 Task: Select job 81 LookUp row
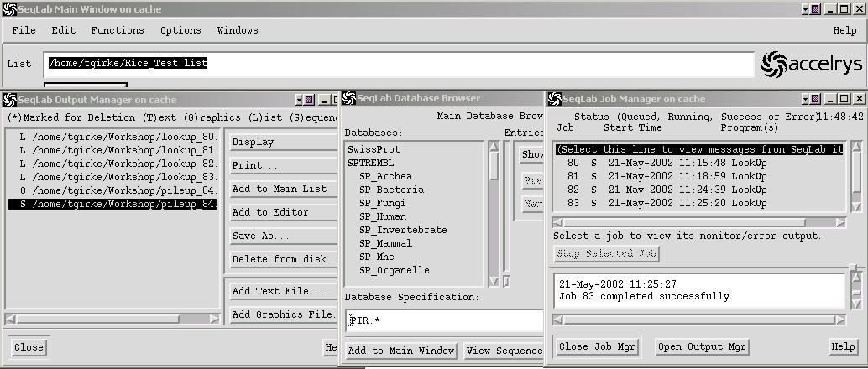point(700,176)
